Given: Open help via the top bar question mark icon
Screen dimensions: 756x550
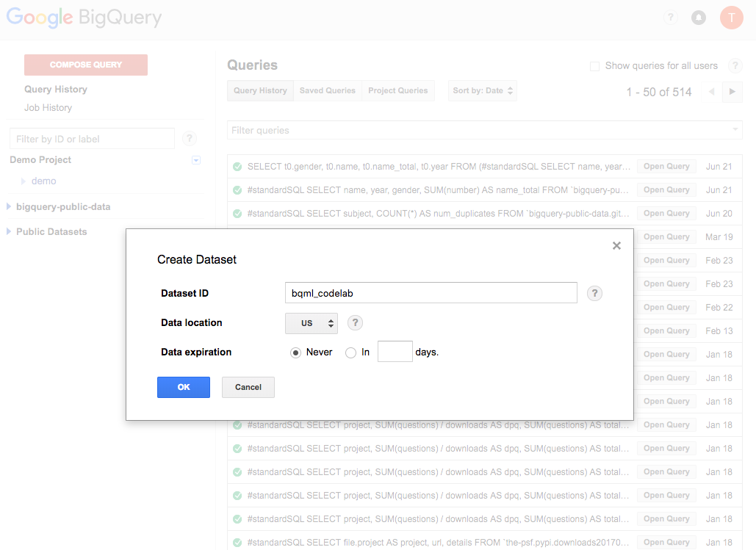Looking at the screenshot, I should (x=670, y=17).
